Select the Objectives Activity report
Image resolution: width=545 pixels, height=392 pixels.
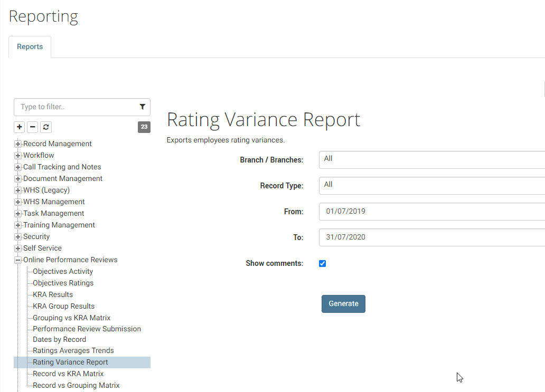pos(63,271)
